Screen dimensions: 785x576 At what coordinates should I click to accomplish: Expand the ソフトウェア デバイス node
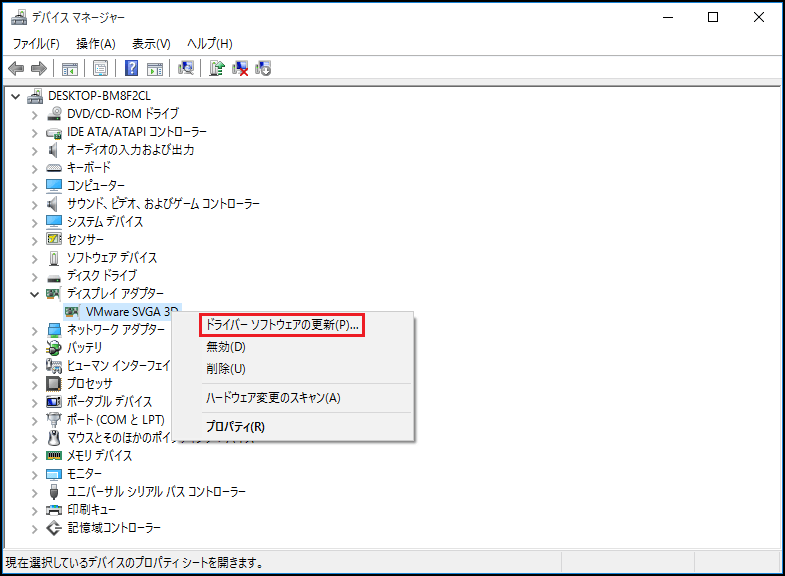[x=35, y=259]
